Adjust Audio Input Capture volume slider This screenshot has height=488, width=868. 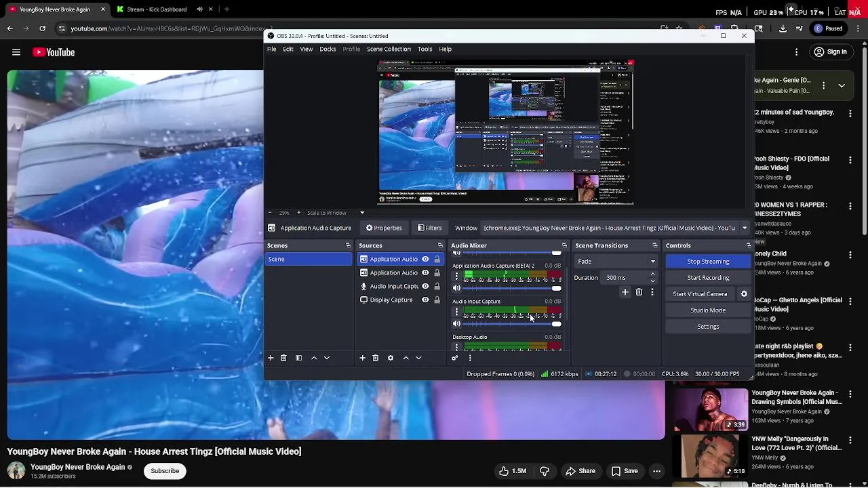[x=512, y=324]
